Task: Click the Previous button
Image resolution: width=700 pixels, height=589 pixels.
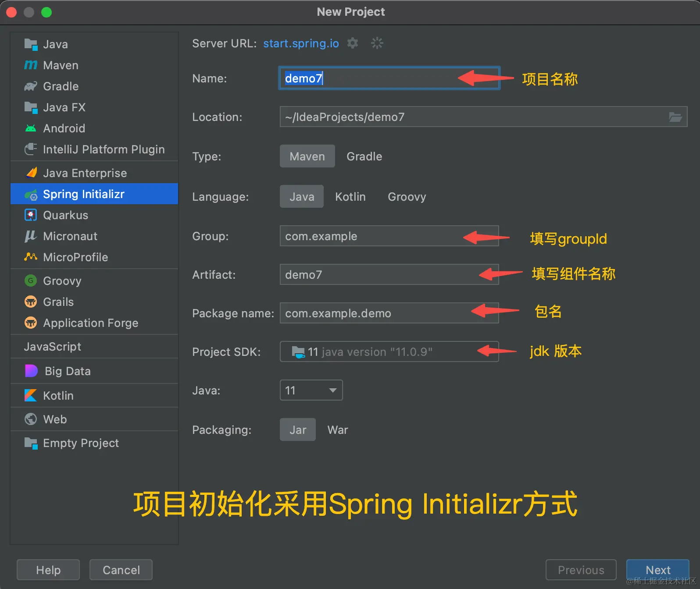Action: pos(581,570)
